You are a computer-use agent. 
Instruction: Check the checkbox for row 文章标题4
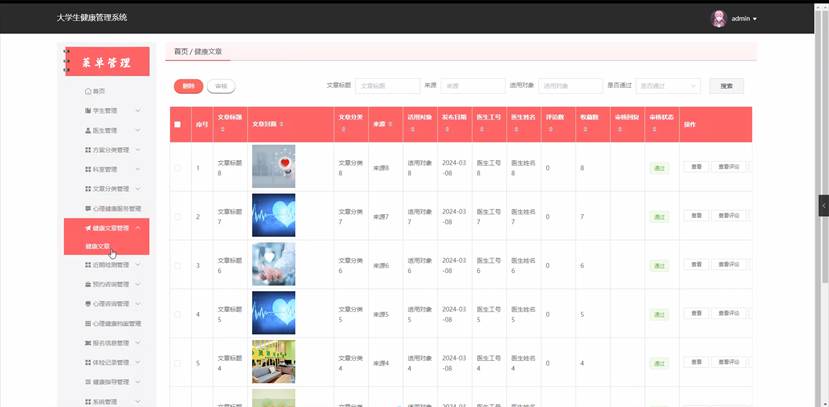pyautogui.click(x=178, y=363)
